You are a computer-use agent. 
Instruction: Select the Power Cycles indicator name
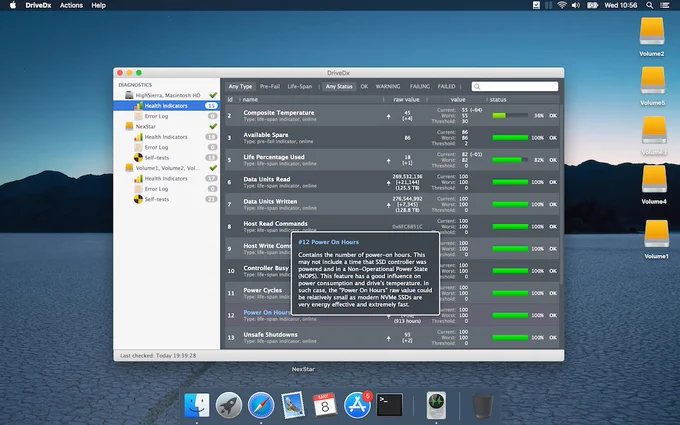[x=262, y=290]
